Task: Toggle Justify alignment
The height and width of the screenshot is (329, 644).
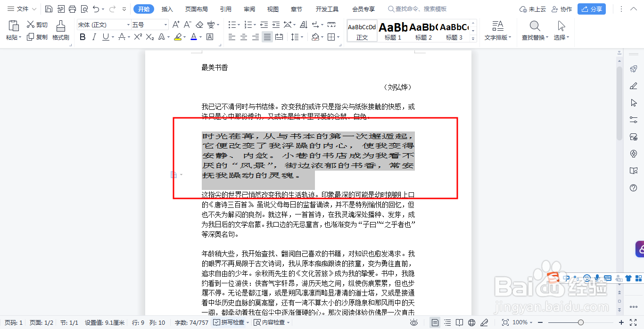Action: pos(267,37)
